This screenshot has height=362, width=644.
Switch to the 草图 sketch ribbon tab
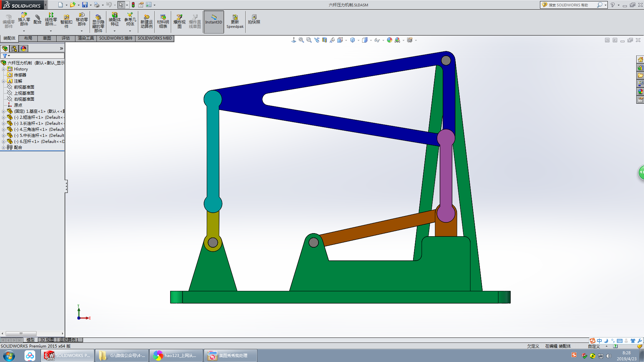(47, 38)
